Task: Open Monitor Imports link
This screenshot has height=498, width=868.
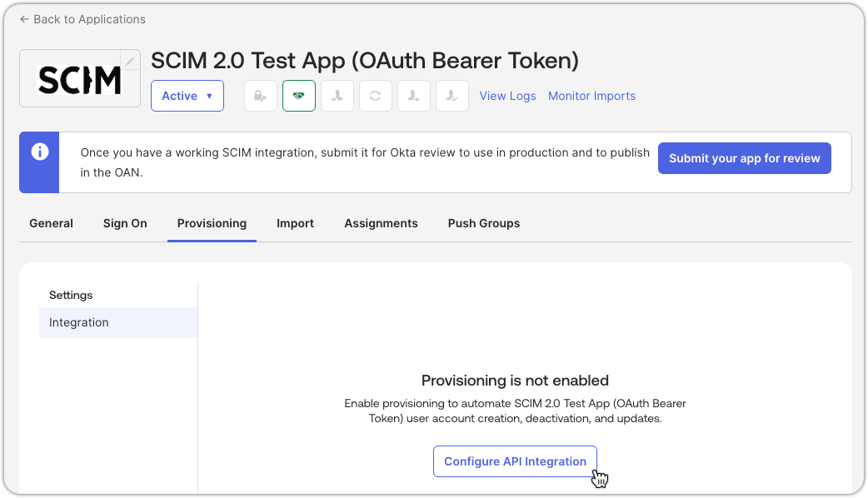Action: tap(591, 96)
